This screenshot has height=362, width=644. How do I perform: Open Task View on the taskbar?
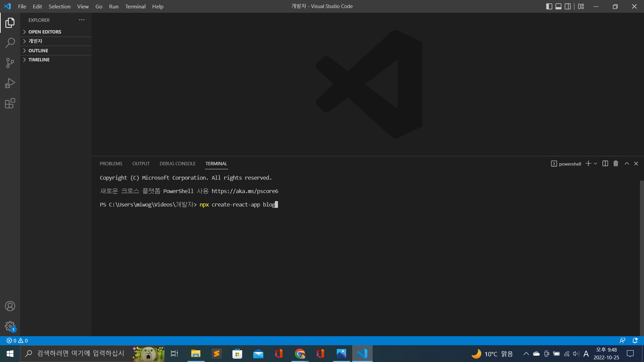(x=174, y=354)
